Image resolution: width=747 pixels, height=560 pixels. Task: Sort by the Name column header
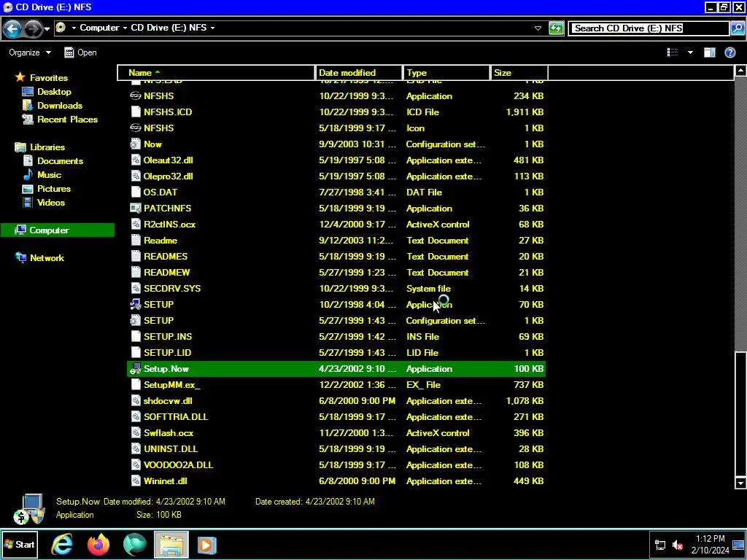click(216, 73)
